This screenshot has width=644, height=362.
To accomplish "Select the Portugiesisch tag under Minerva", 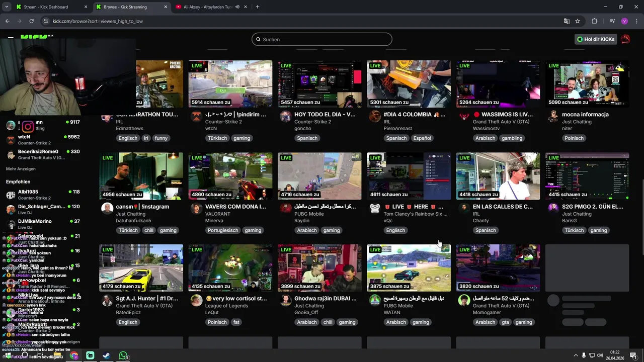I will (x=223, y=230).
